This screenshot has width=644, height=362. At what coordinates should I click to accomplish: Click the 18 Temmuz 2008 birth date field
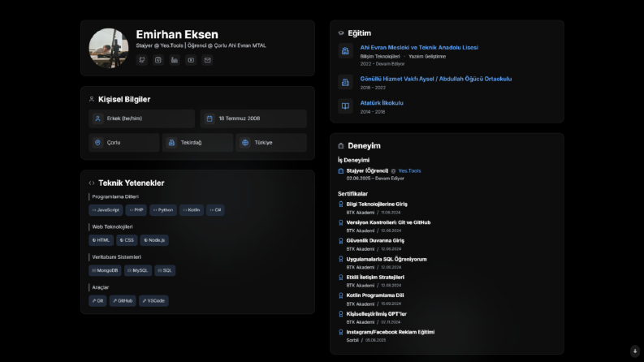(253, 119)
